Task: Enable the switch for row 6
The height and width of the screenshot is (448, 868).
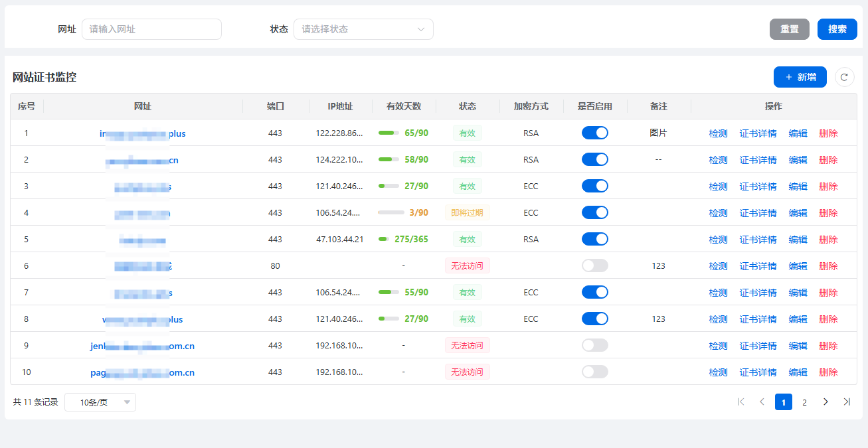Action: coord(594,265)
